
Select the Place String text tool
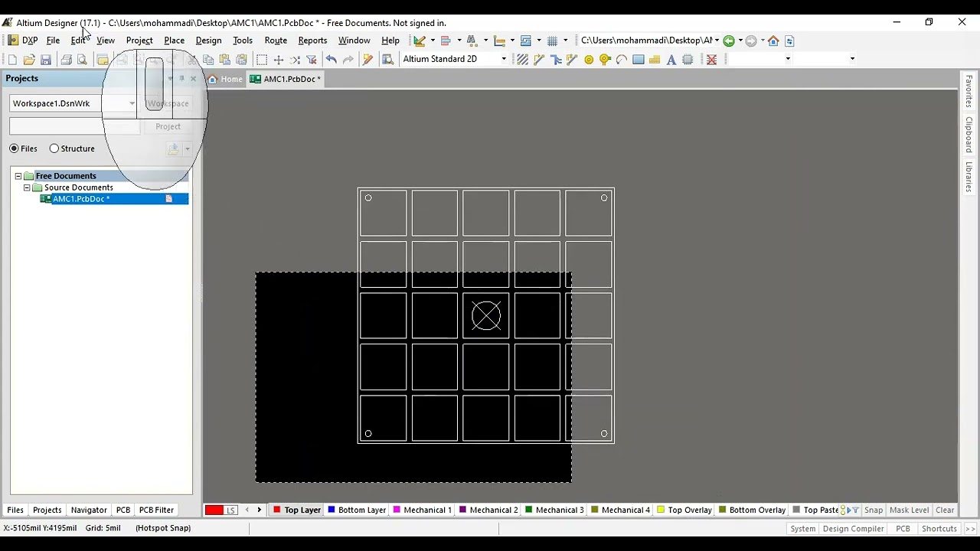(x=671, y=60)
